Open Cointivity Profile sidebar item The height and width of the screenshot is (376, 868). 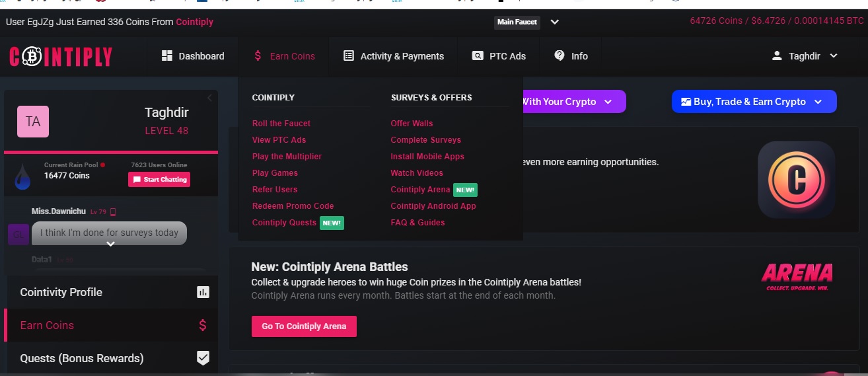click(x=111, y=292)
